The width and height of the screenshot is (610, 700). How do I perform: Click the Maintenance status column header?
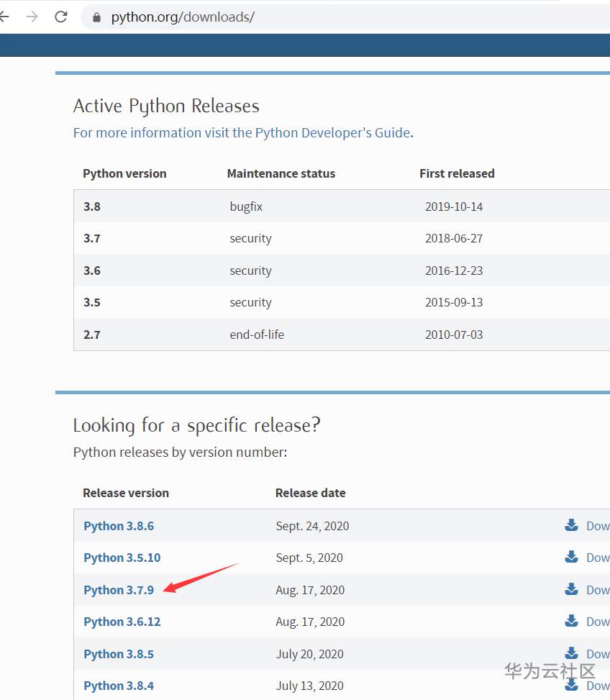[x=281, y=173]
